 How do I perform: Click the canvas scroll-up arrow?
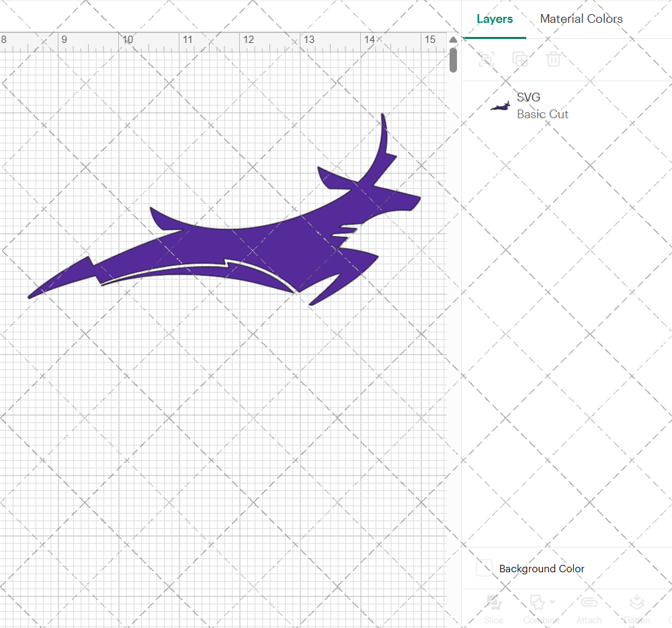coord(453,40)
